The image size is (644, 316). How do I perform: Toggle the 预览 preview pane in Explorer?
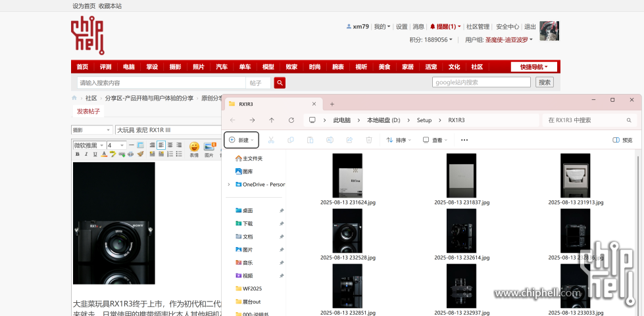[622, 140]
